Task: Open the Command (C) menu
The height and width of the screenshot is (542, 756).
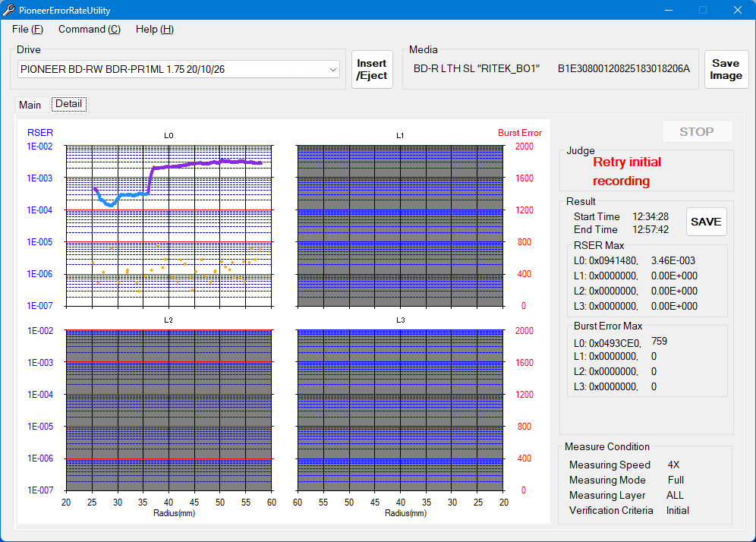Action: click(x=90, y=30)
